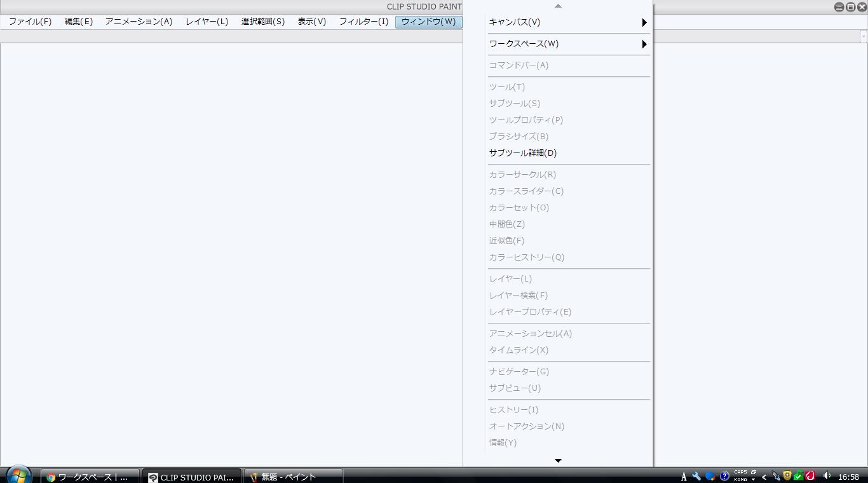Open the フィルター(I) menu
This screenshot has height=483, width=868.
[363, 22]
